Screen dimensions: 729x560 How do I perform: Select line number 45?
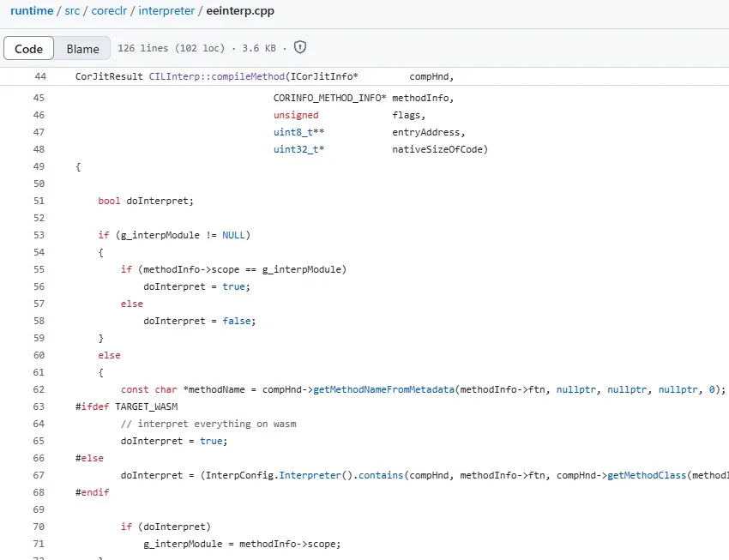click(39, 98)
